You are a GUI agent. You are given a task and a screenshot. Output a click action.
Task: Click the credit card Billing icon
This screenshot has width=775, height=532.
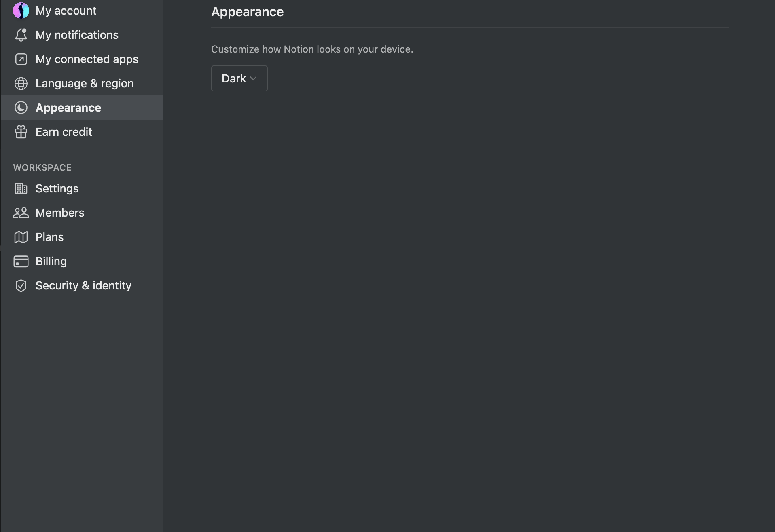21,261
